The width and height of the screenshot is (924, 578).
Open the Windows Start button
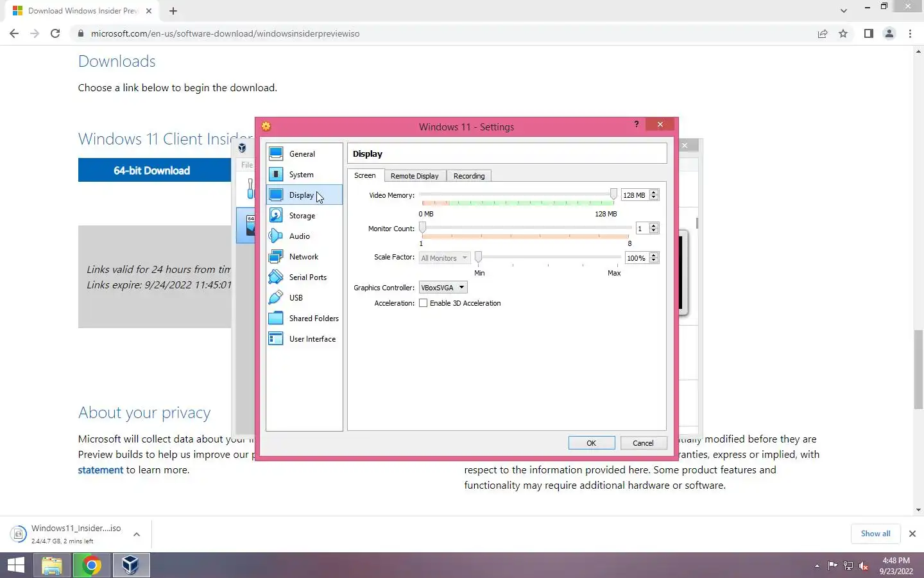coord(16,565)
